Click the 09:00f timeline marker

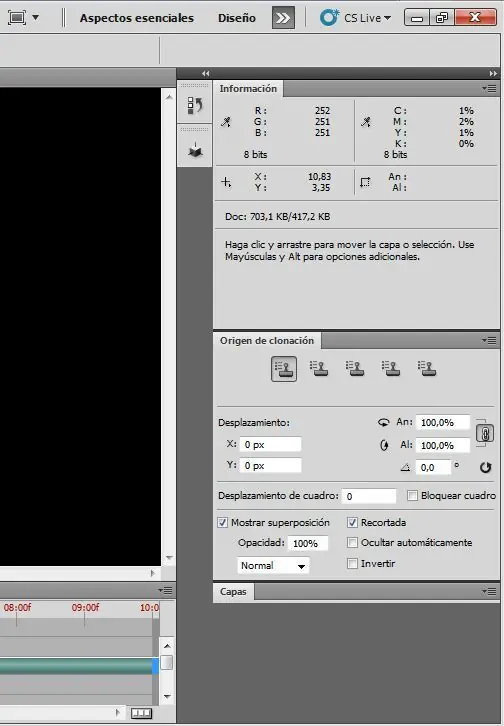[85, 607]
